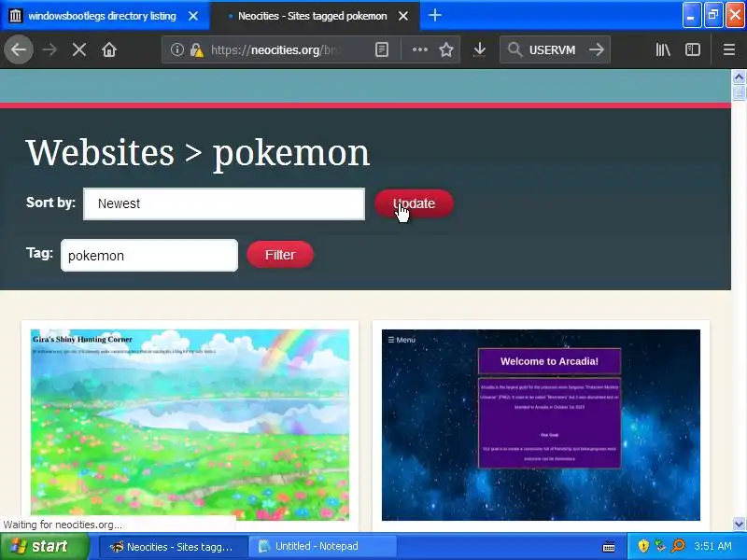Image resolution: width=747 pixels, height=560 pixels.
Task: Click the Websites > pokemon heading
Action: click(x=198, y=153)
